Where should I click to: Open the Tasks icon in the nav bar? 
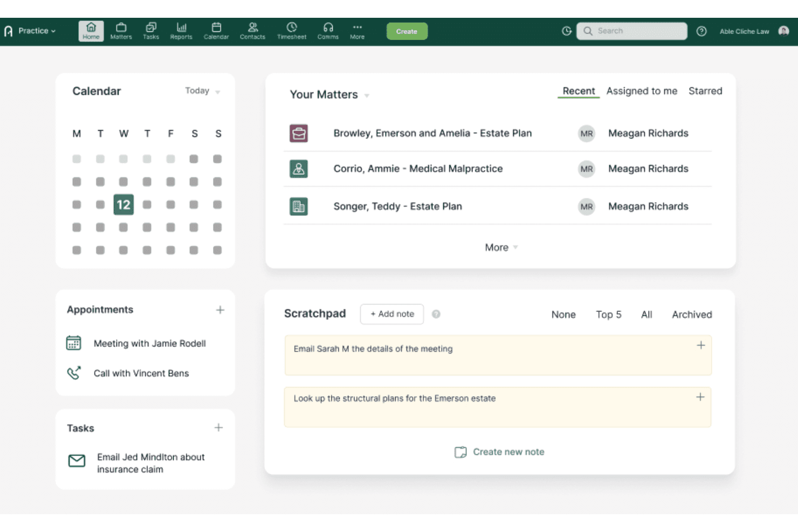tap(151, 31)
